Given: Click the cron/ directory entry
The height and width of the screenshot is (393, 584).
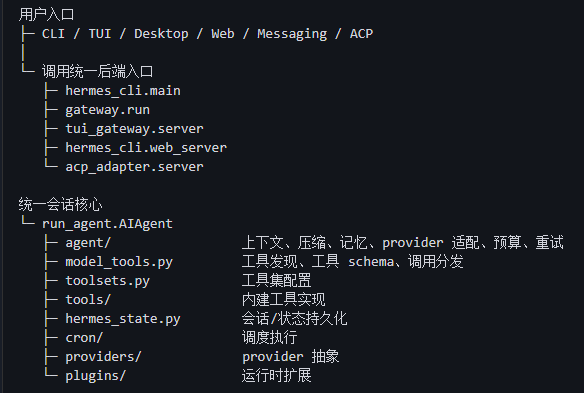Looking at the screenshot, I should pos(84,337).
